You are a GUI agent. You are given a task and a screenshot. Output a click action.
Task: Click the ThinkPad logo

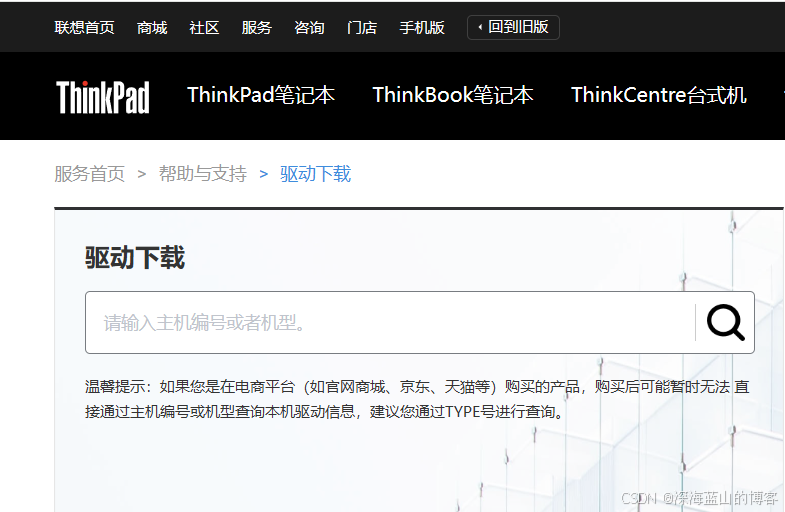pos(103,97)
